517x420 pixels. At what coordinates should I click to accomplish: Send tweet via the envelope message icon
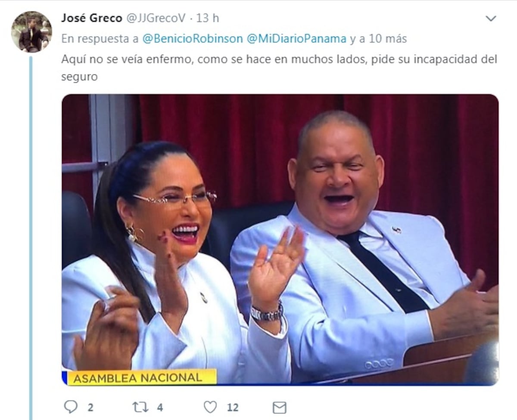click(280, 407)
